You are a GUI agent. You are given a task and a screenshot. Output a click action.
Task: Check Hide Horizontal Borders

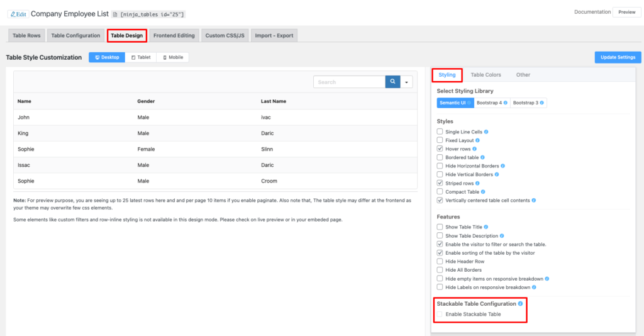tap(440, 166)
